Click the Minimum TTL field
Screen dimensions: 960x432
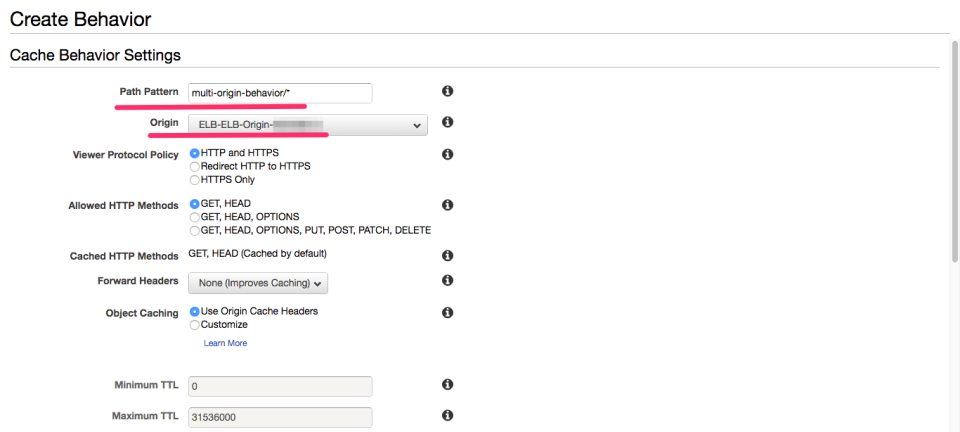click(280, 386)
